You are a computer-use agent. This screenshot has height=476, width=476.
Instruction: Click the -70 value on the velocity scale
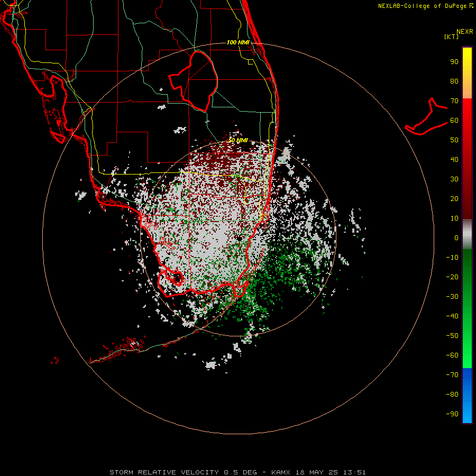[452, 374]
